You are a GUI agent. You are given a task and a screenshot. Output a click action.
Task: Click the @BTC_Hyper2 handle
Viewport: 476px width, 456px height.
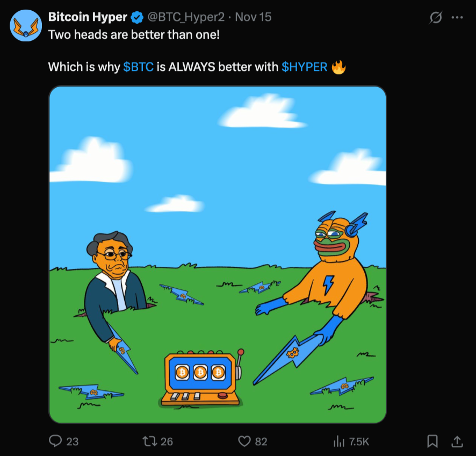click(185, 17)
